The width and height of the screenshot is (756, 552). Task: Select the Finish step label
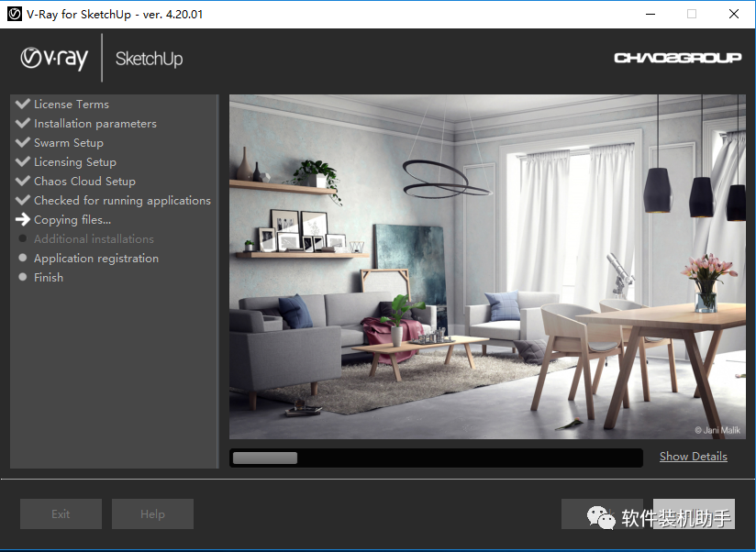click(x=49, y=278)
